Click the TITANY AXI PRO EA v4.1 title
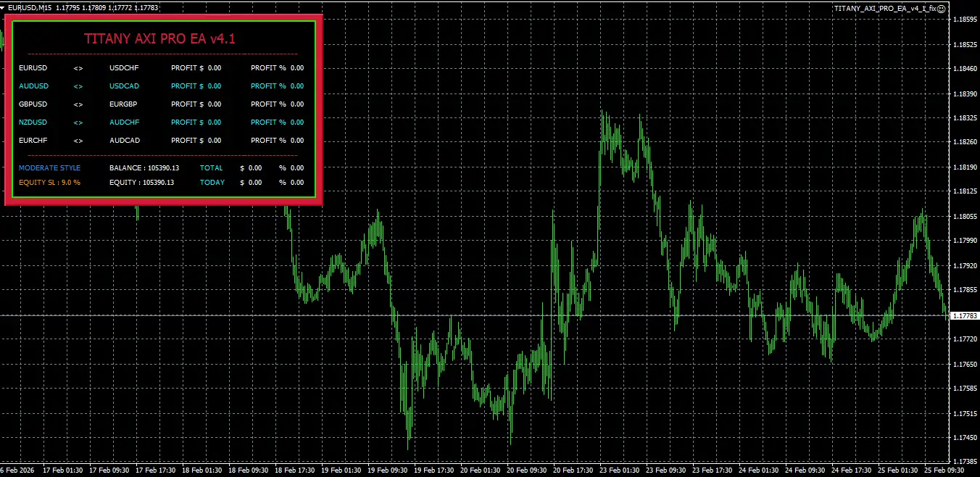 (159, 39)
